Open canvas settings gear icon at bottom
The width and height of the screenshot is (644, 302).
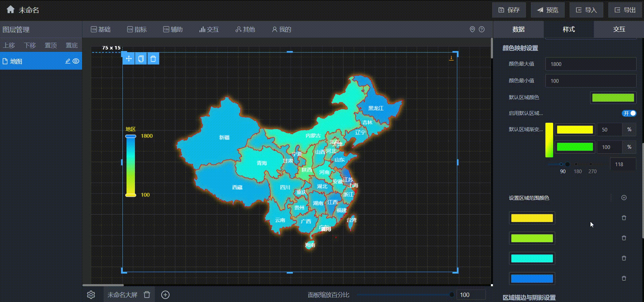[x=91, y=295]
